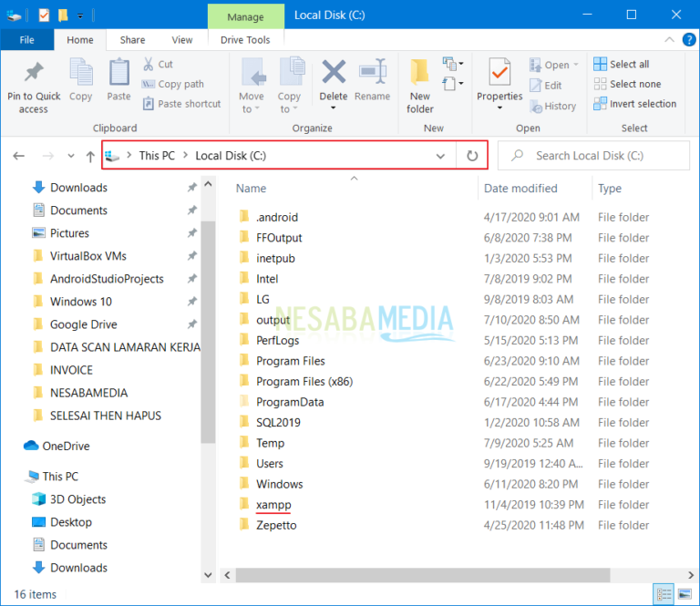The image size is (700, 606).
Task: Click navigation pane vertical scrollbar thumb
Action: [x=208, y=332]
